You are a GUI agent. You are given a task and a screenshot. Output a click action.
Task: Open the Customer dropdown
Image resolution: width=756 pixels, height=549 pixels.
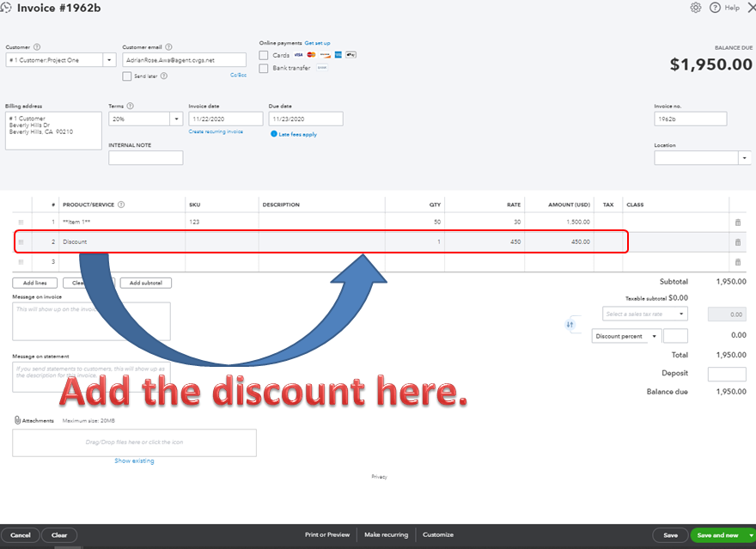pos(109,60)
